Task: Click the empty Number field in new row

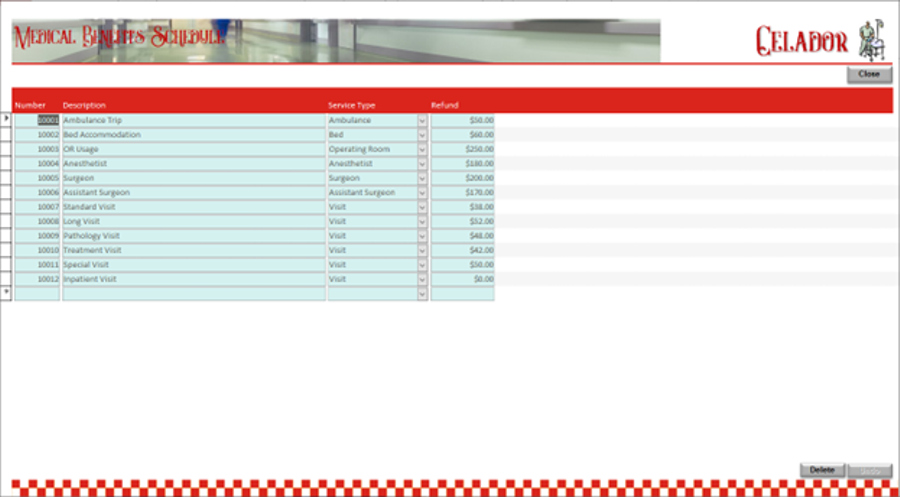Action: click(37, 294)
